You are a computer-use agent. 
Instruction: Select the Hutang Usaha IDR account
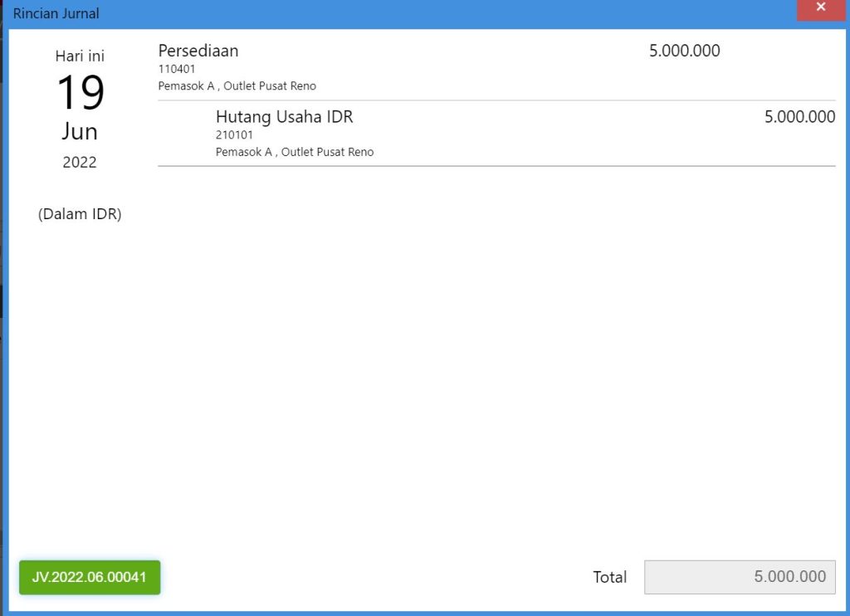(x=284, y=117)
